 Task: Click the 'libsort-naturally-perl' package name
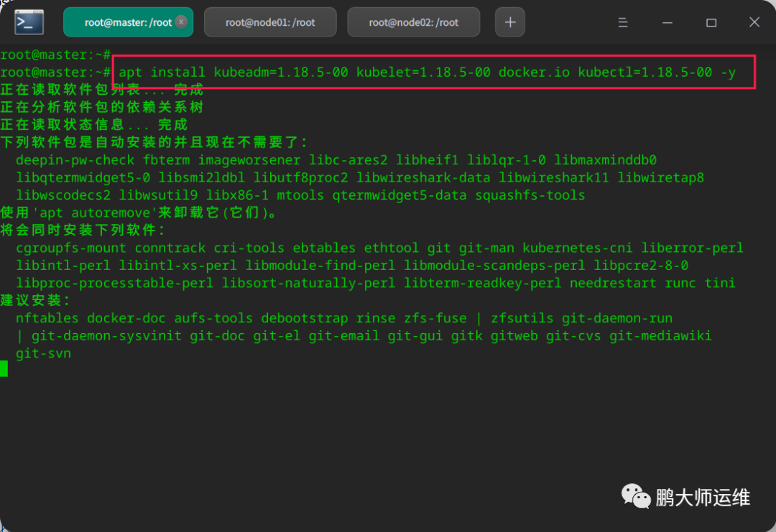point(308,283)
